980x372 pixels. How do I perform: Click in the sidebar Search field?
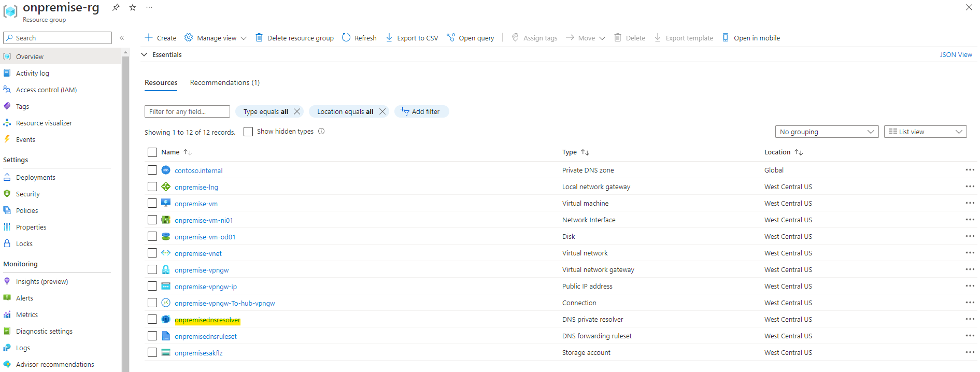[58, 38]
